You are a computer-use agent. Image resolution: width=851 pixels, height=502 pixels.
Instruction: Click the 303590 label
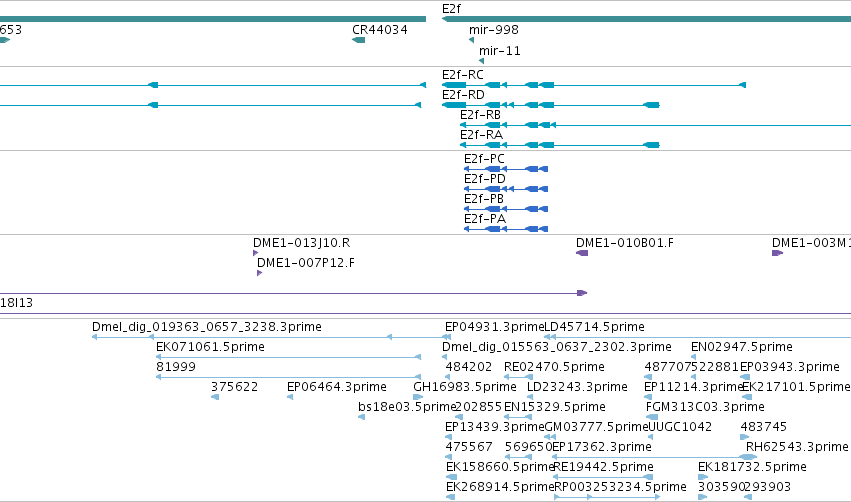pyautogui.click(x=721, y=488)
